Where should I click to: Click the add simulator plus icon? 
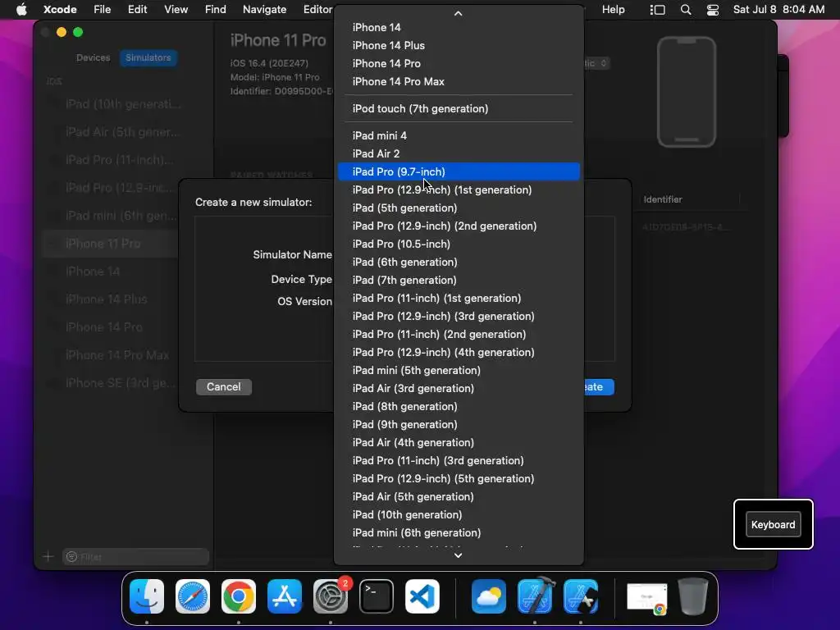[48, 557]
